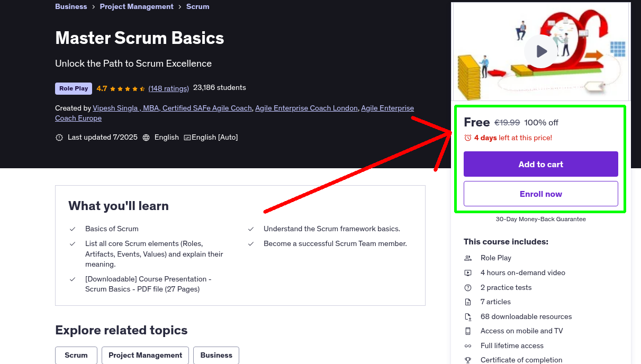Click the checkmark beside Understand the Scrum framework

point(251,229)
